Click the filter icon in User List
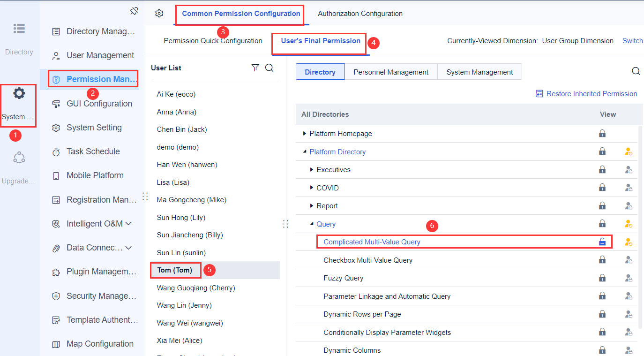The height and width of the screenshot is (356, 644). coord(255,68)
